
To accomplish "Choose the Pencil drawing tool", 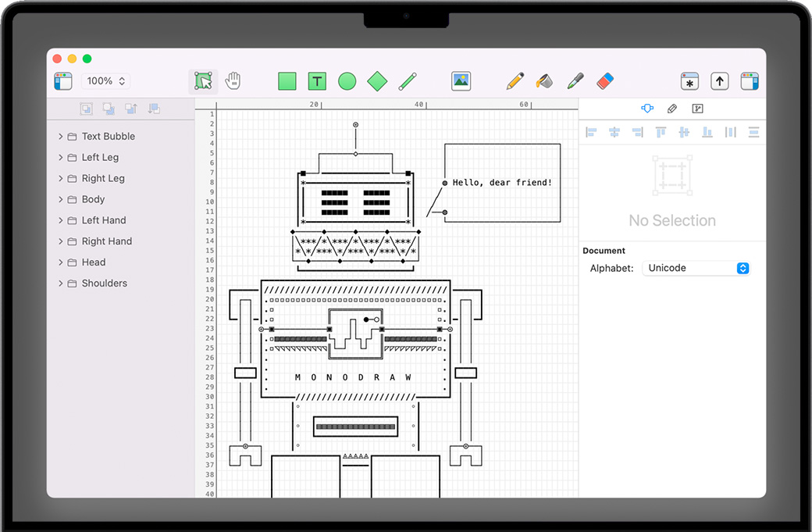I will 515,80.
